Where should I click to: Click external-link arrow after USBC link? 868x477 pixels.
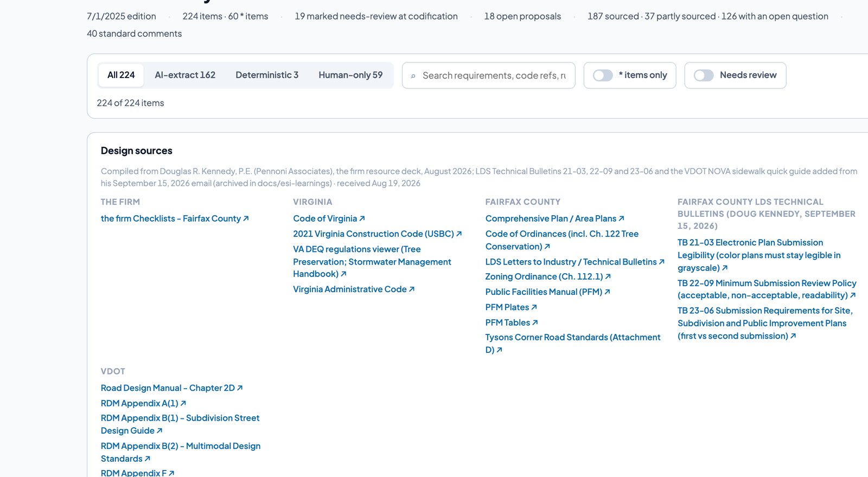[x=459, y=234]
